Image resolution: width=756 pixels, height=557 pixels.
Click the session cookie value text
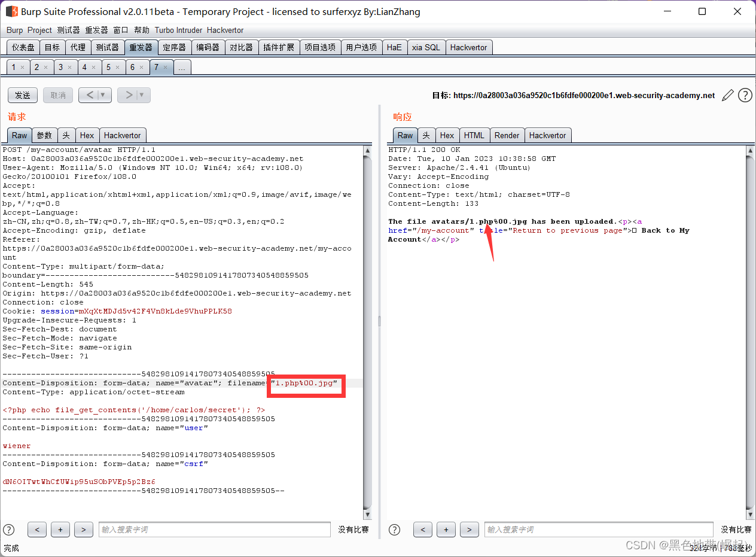(x=154, y=311)
